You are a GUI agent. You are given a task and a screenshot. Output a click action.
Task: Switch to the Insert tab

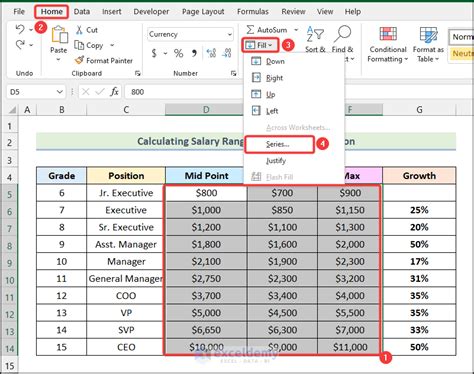point(112,12)
